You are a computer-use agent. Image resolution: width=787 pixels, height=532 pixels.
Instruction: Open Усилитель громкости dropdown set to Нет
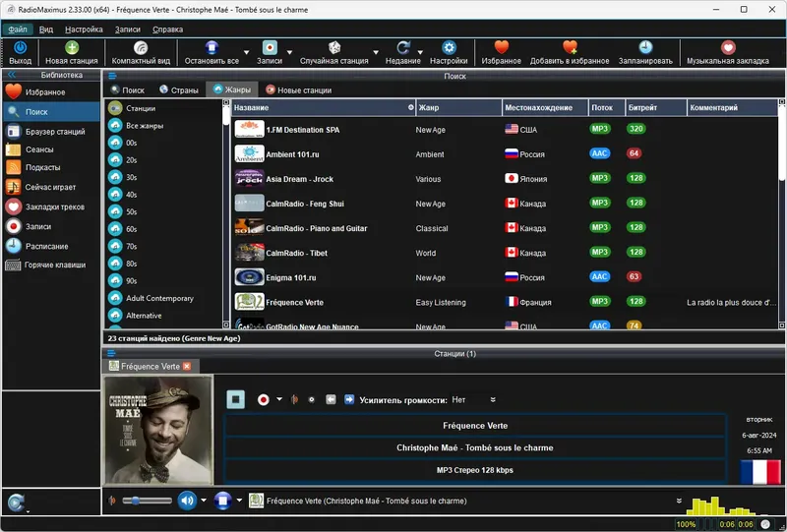point(474,400)
